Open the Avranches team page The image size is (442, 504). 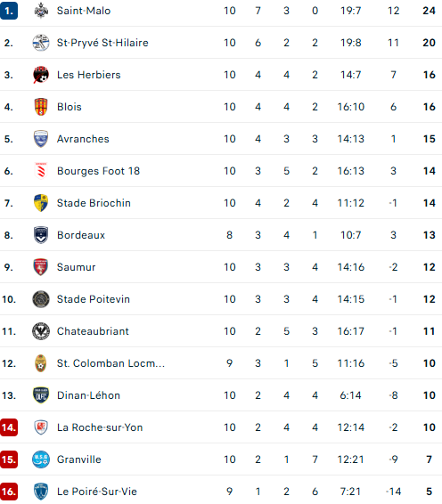tap(83, 139)
